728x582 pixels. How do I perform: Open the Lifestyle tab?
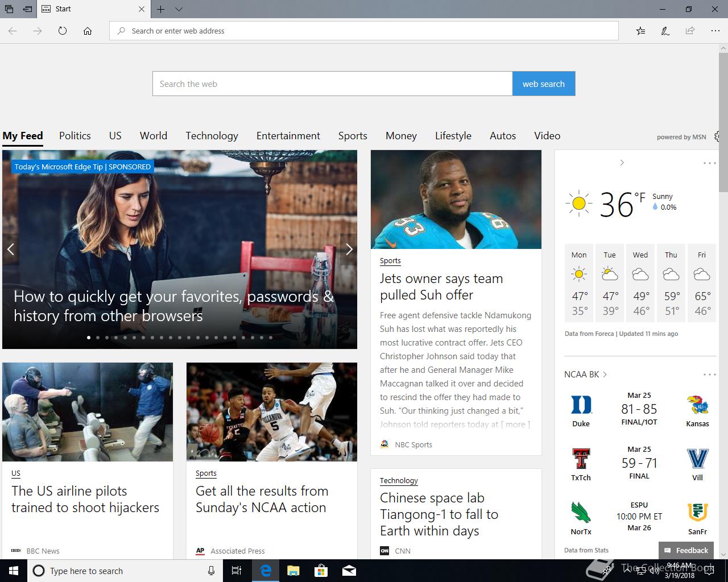[453, 136]
